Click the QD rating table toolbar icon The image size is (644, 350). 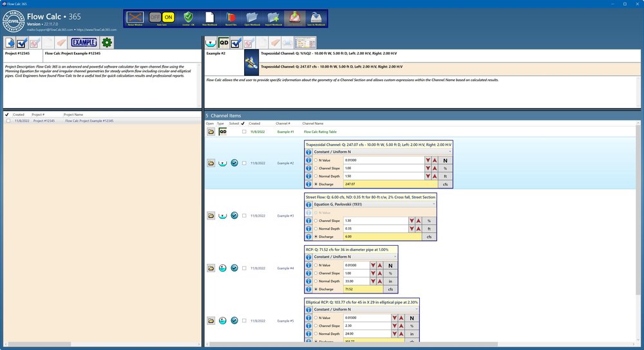(223, 42)
